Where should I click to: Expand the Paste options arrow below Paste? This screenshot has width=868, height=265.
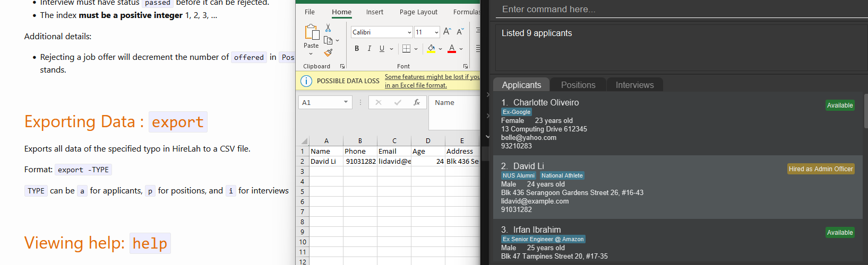tap(311, 54)
